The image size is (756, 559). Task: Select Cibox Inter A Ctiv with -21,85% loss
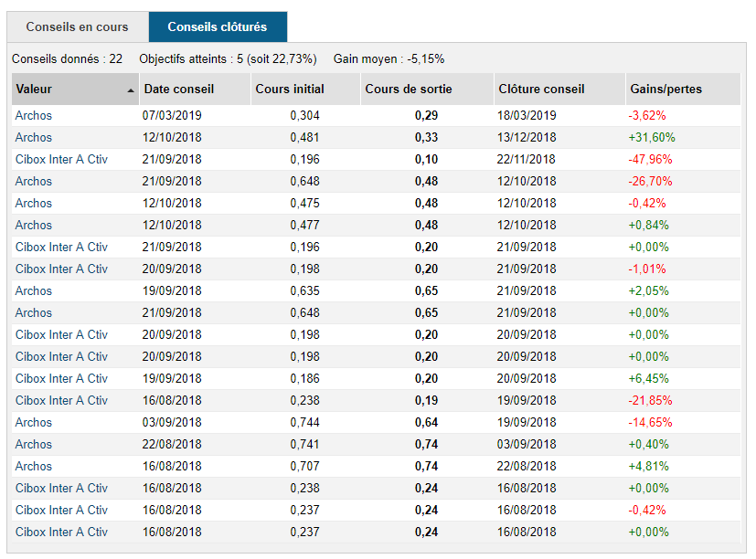tap(61, 401)
